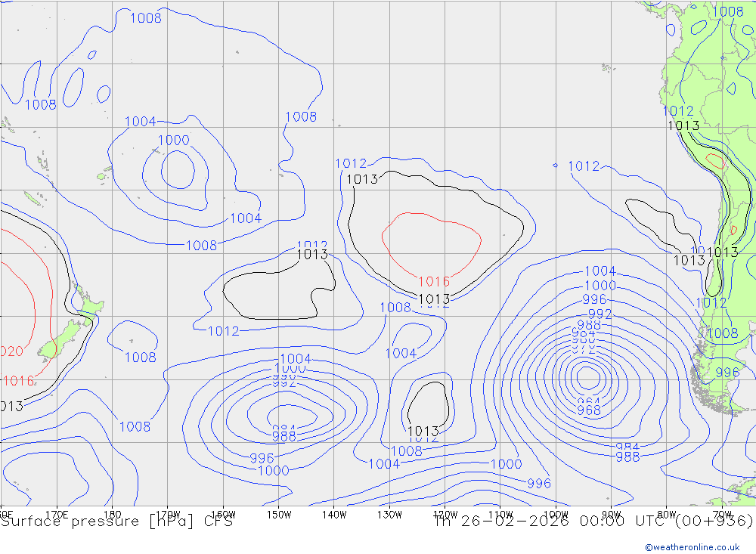
Task: Click the 1008 label at the top near 170W
Action: coord(146,18)
